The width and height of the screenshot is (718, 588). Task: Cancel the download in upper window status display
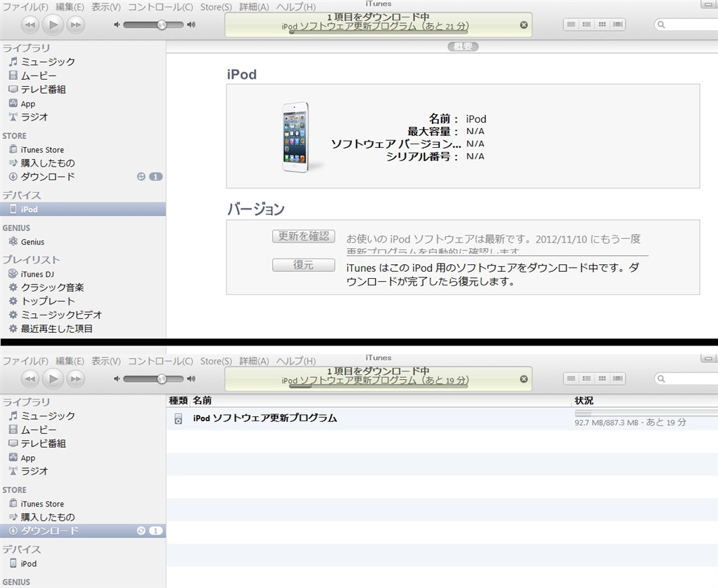tap(524, 25)
